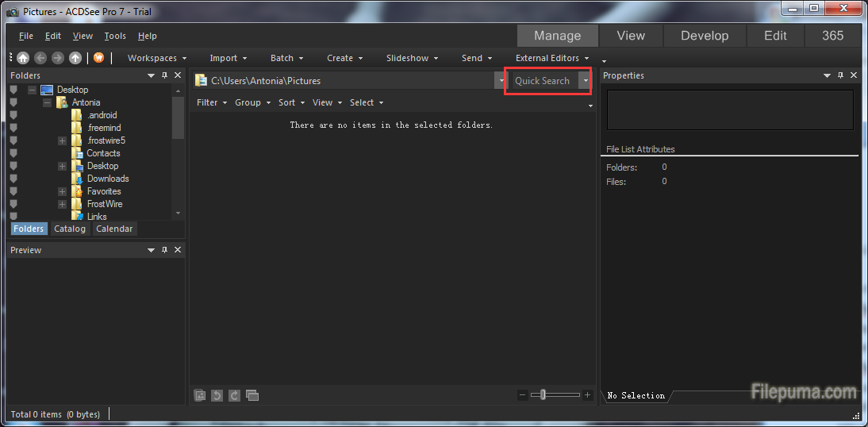Click the thumbnail size slider handle
The width and height of the screenshot is (868, 427).
tap(543, 395)
